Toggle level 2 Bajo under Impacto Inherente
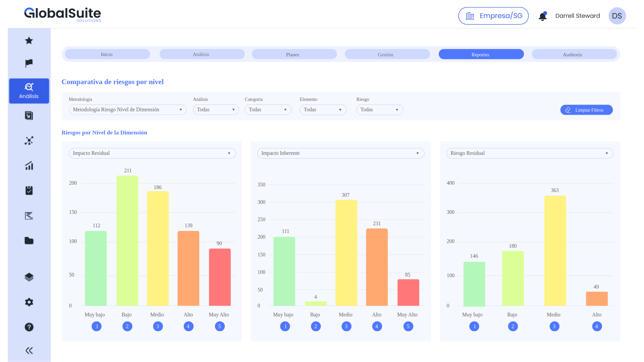This screenshot has height=362, width=644. pos(316,326)
